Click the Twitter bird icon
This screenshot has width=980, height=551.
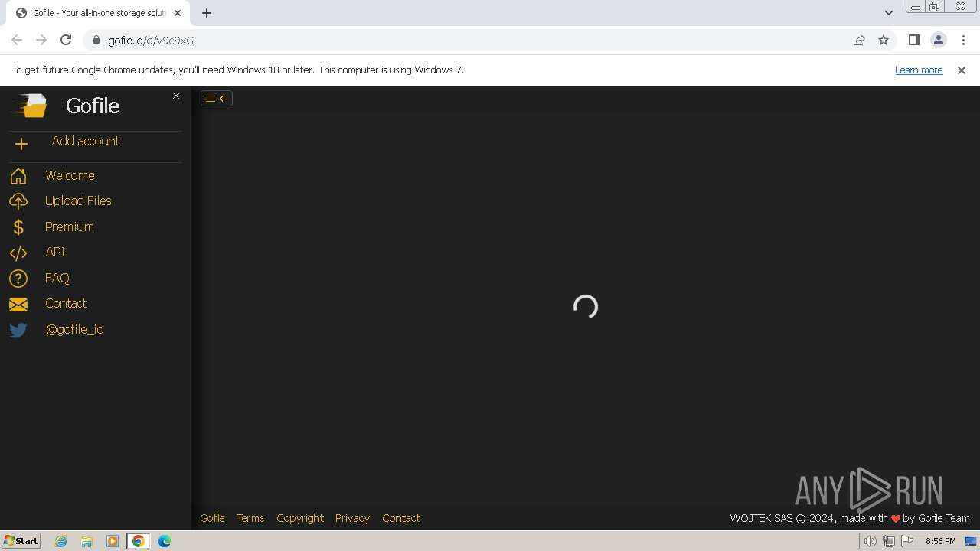[18, 330]
